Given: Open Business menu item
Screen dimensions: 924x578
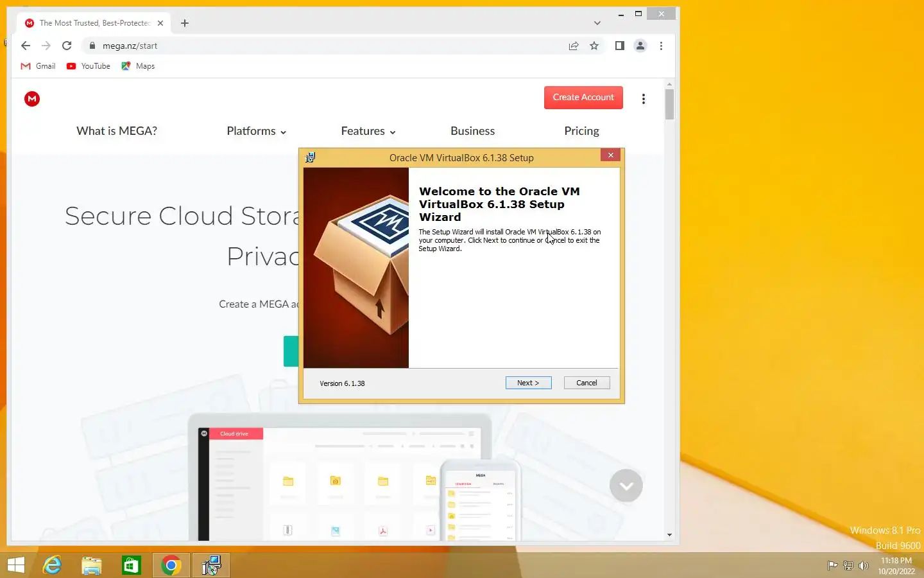Looking at the screenshot, I should (473, 131).
